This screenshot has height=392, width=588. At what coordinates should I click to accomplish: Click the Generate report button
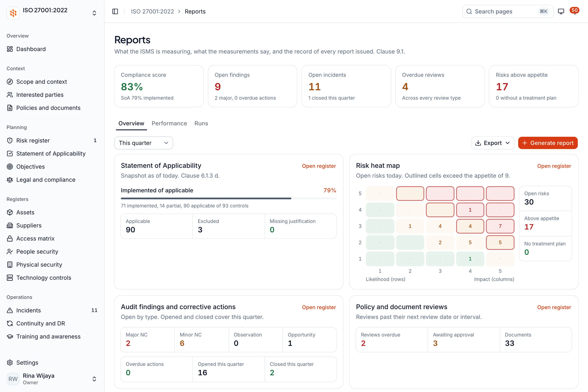548,143
